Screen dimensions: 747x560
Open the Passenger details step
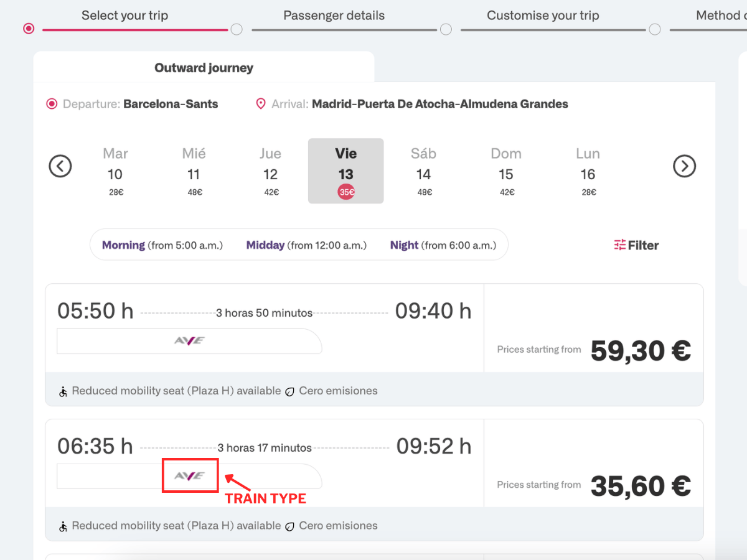[x=334, y=15]
